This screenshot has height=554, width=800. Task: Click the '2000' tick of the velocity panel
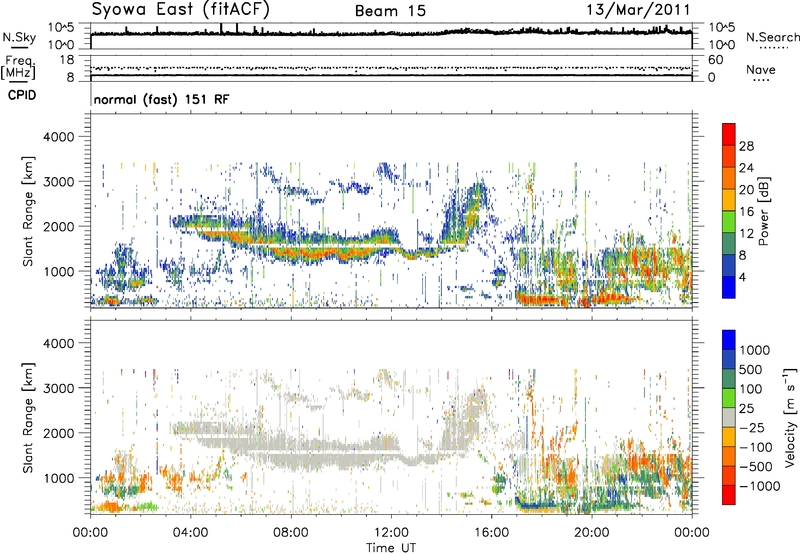point(58,433)
